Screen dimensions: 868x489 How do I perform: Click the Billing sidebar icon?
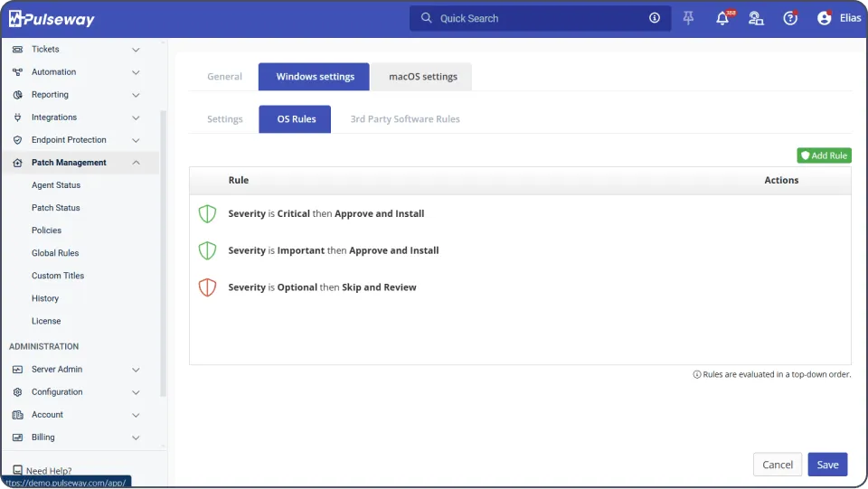tap(18, 437)
